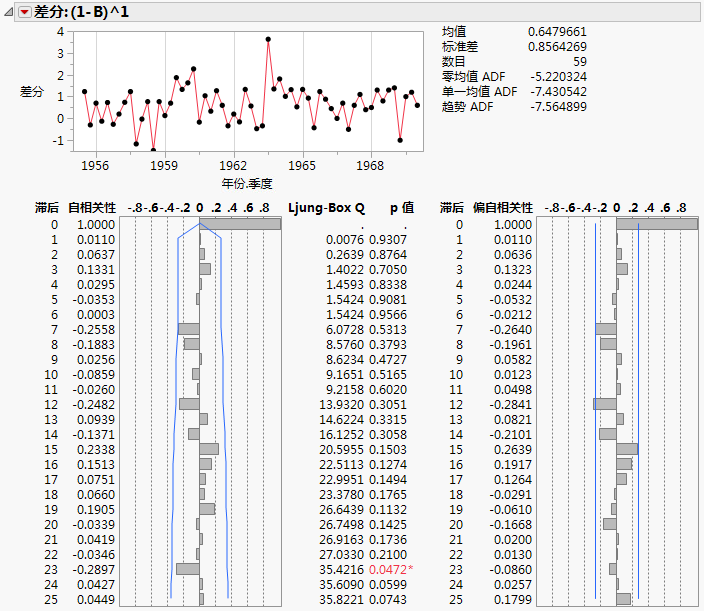Click the 差分: (1-B)^1 report title
This screenshot has height=611, width=704.
click(82, 11)
